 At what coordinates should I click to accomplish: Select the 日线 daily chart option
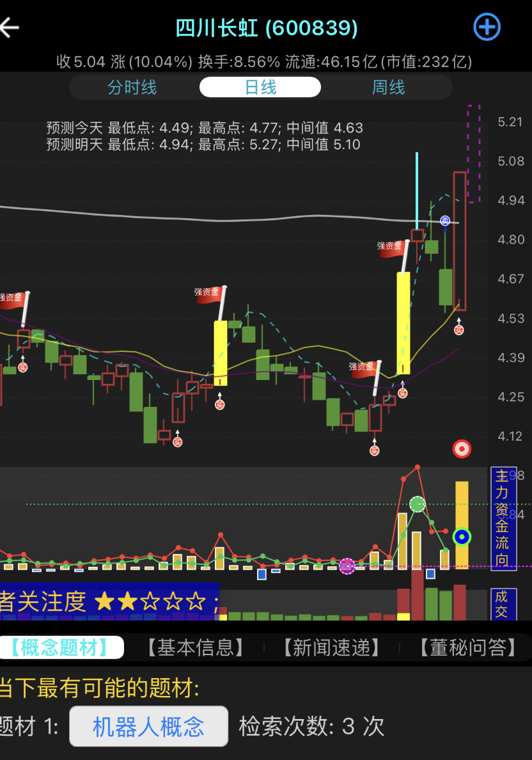tap(260, 87)
